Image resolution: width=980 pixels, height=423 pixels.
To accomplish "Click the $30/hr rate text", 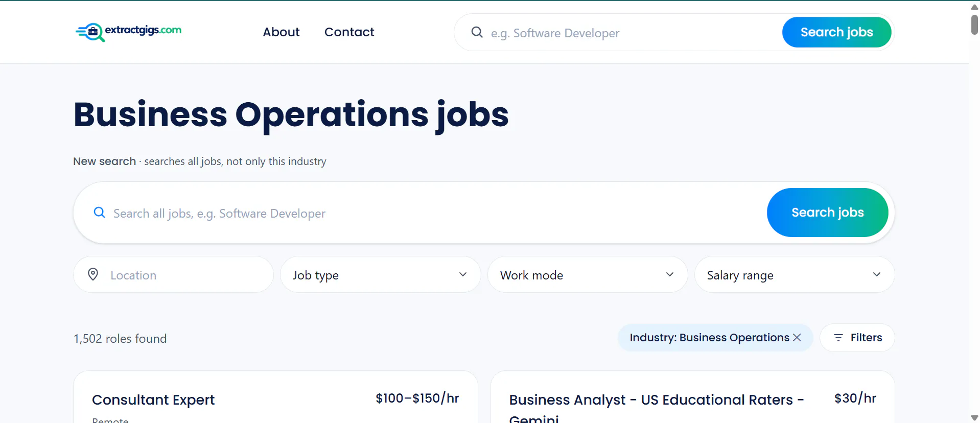I will click(x=855, y=398).
